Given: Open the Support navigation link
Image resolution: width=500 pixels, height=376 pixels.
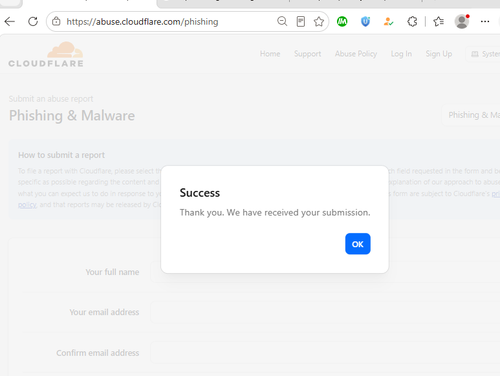Looking at the screenshot, I should (x=307, y=54).
